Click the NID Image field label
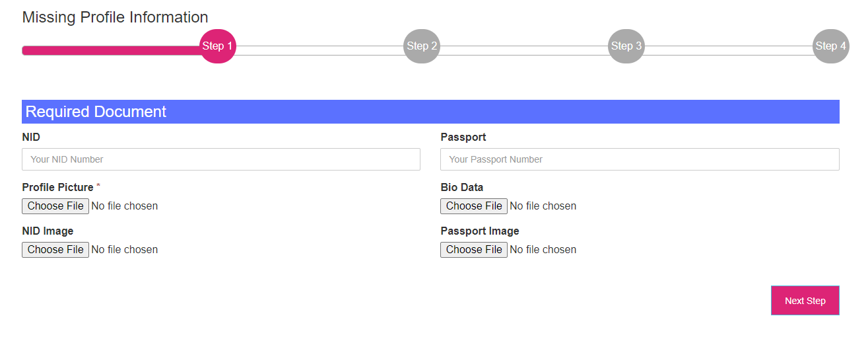The image size is (868, 349). coord(48,231)
